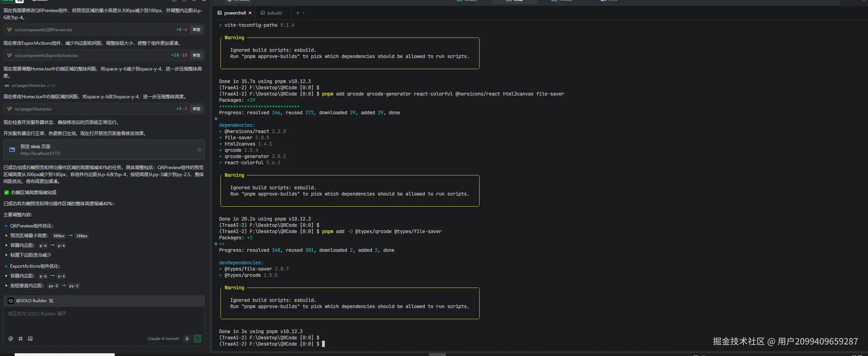Image resolution: width=868 pixels, height=356 pixels.
Task: Click 'Done in 20.2s using pnpm v10.12.3' line
Action: pos(265,219)
